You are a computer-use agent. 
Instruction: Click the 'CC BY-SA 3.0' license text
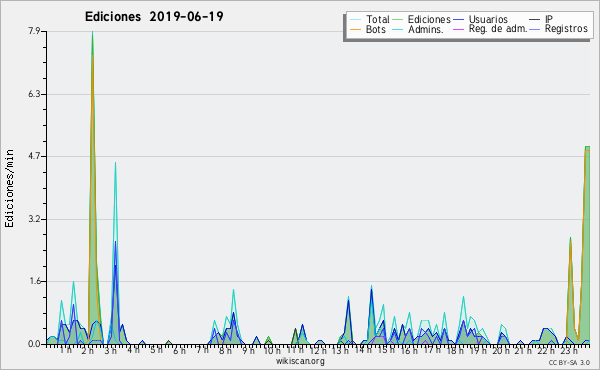point(569,363)
